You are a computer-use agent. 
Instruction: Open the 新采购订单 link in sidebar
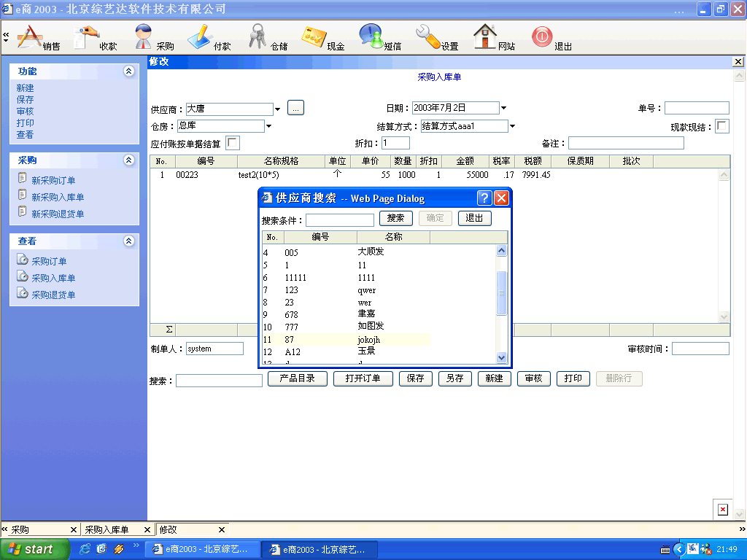click(x=53, y=180)
